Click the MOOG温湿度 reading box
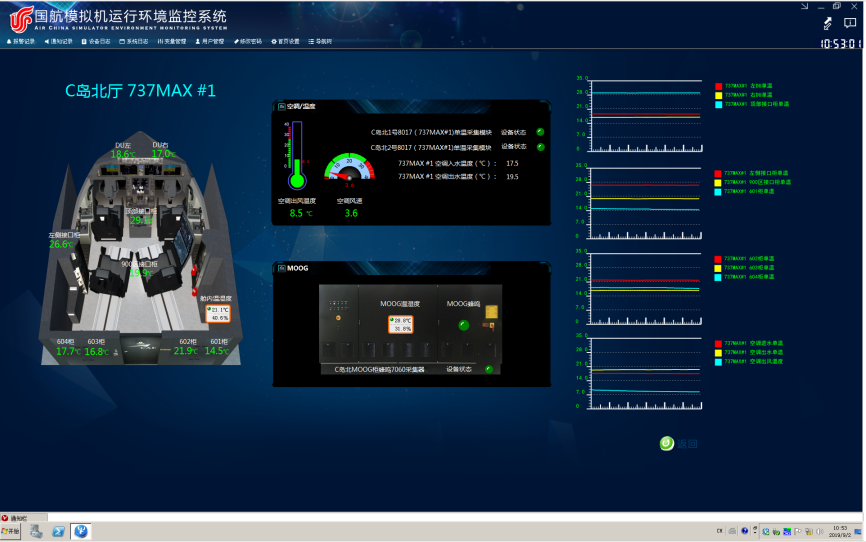Image resolution: width=866 pixels, height=542 pixels. coord(401,324)
